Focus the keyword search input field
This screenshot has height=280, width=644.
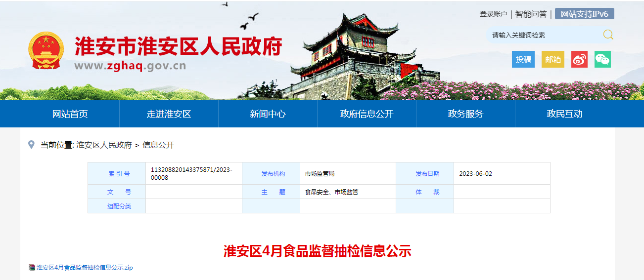pos(544,35)
